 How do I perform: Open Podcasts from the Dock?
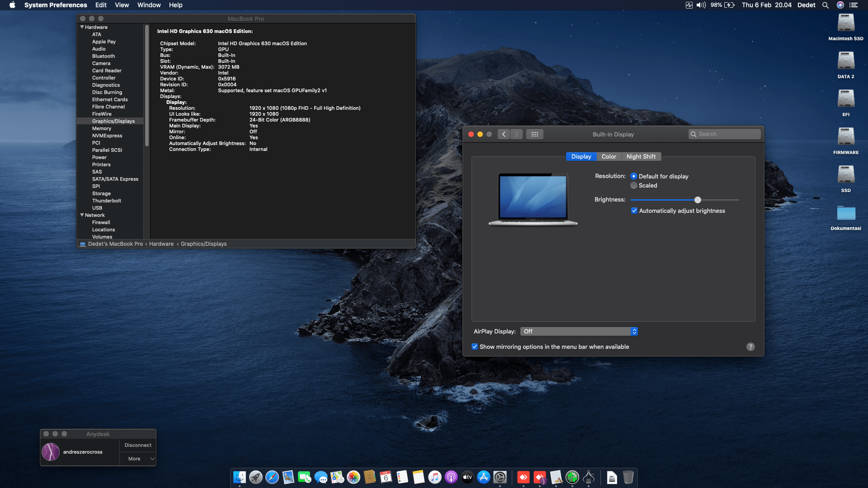[x=451, y=477]
